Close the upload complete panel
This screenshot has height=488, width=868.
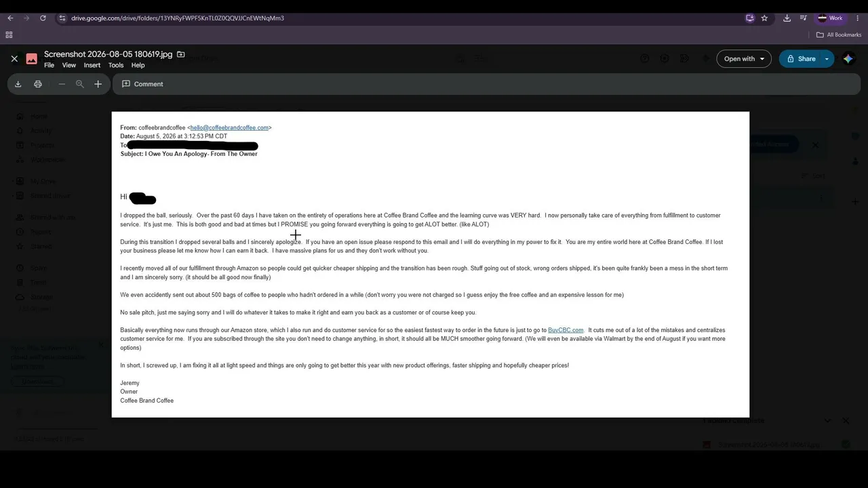pos(846,421)
